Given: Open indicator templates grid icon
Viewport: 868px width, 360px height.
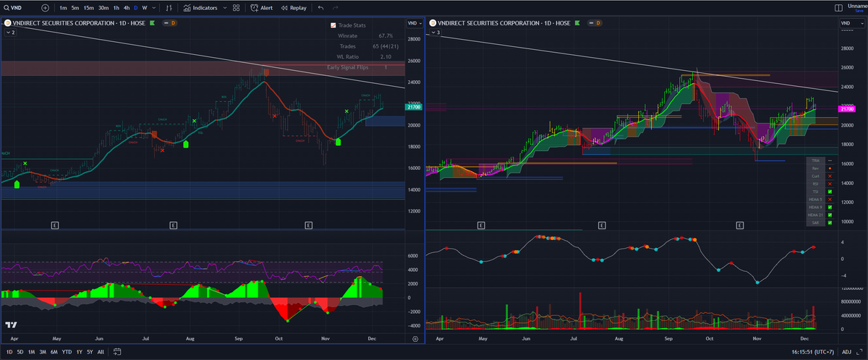Looking at the screenshot, I should click(x=237, y=7).
